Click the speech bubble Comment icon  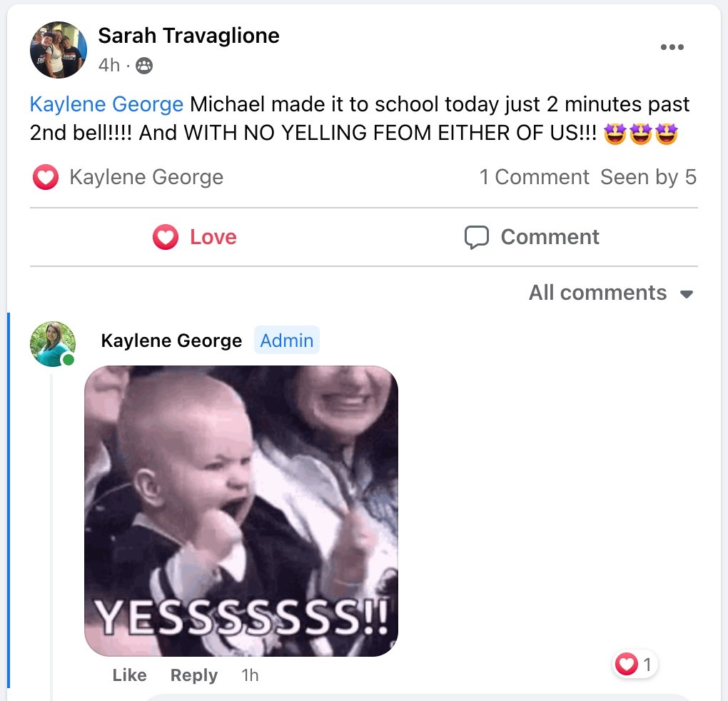coord(476,237)
